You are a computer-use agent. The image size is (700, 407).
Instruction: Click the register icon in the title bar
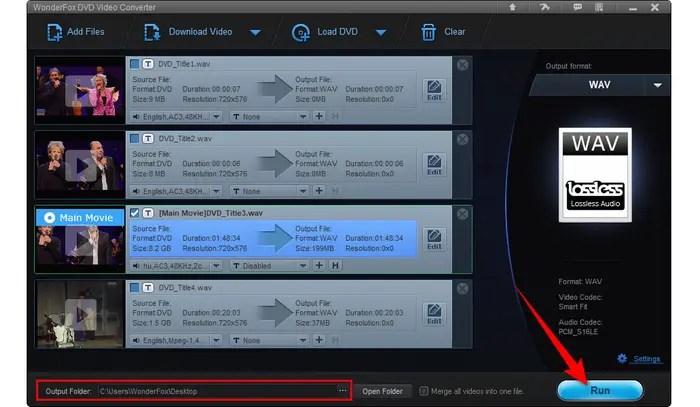coord(599,7)
